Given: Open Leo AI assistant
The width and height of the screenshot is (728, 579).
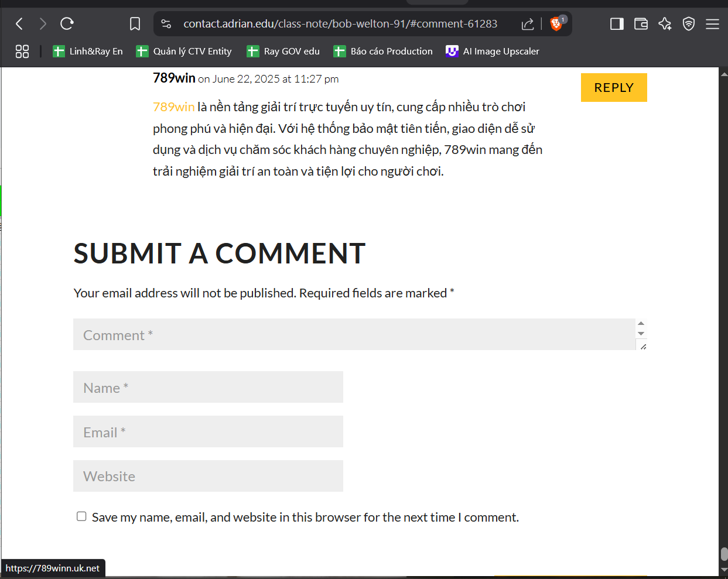Looking at the screenshot, I should click(665, 23).
